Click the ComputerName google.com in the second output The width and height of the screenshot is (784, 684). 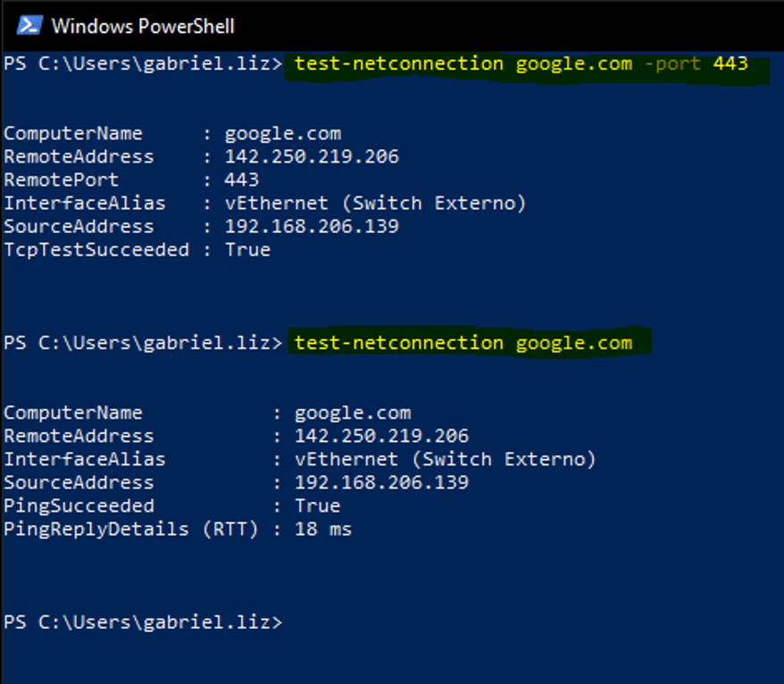(353, 413)
